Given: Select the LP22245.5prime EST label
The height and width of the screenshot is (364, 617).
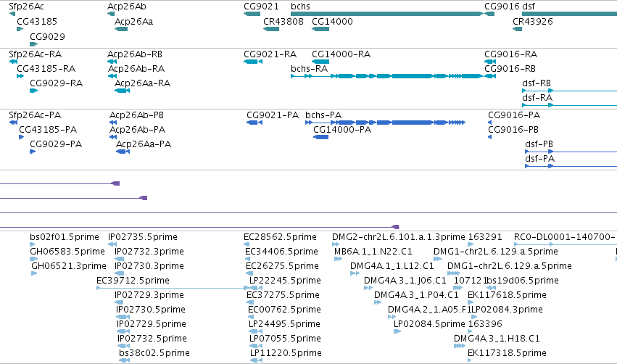Looking at the screenshot, I should pos(285,281).
